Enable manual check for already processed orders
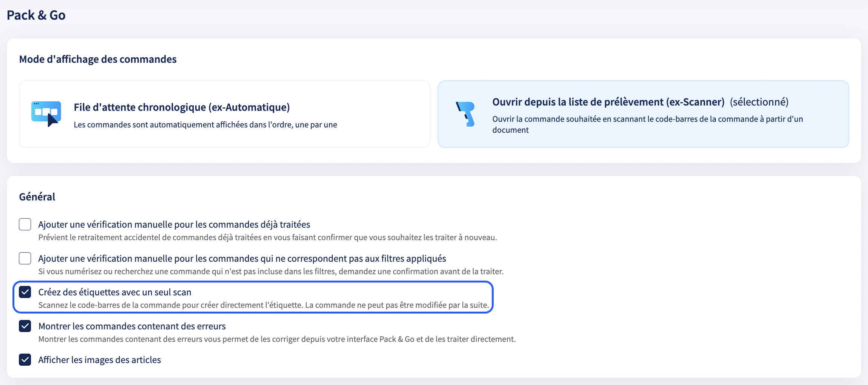Screen dimensions: 868x385 tap(25, 224)
